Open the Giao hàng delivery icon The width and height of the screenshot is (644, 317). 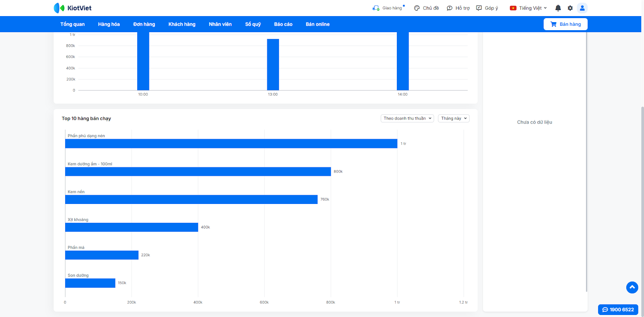(x=376, y=8)
